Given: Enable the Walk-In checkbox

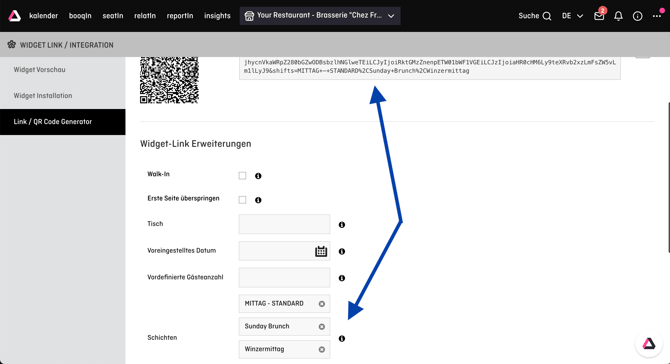Looking at the screenshot, I should click(242, 176).
